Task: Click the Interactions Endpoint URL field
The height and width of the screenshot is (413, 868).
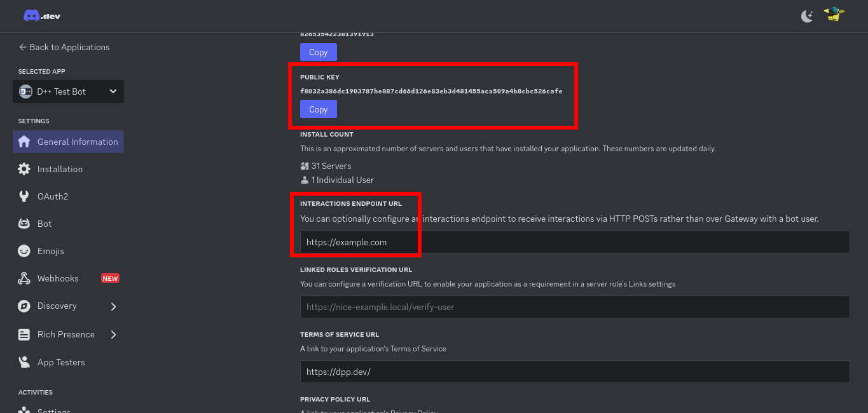Action: pos(574,242)
